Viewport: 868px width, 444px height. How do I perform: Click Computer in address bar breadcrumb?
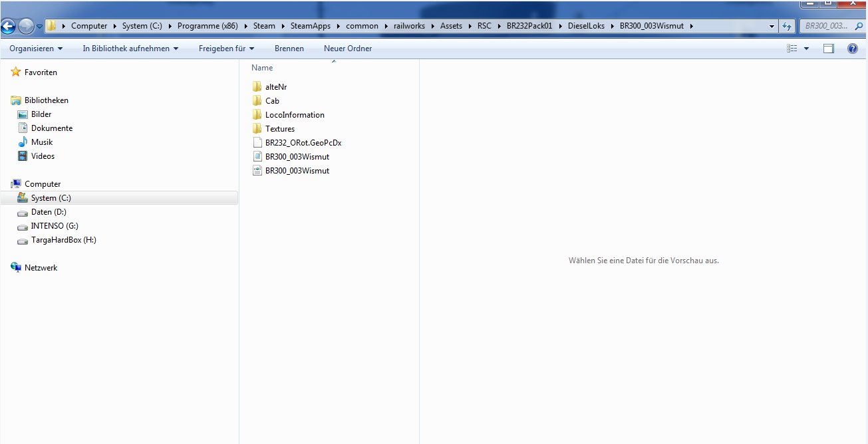click(x=89, y=26)
